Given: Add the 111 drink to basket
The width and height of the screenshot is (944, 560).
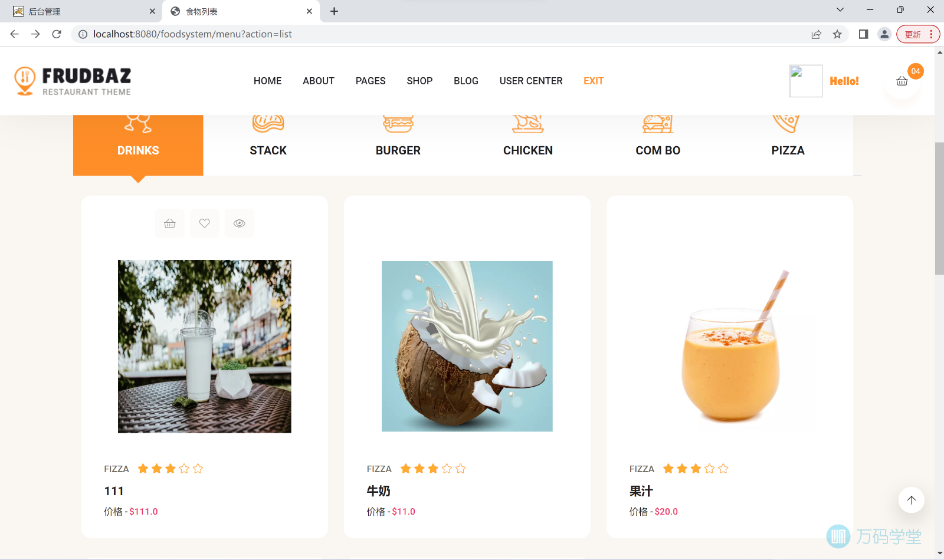Looking at the screenshot, I should point(170,223).
